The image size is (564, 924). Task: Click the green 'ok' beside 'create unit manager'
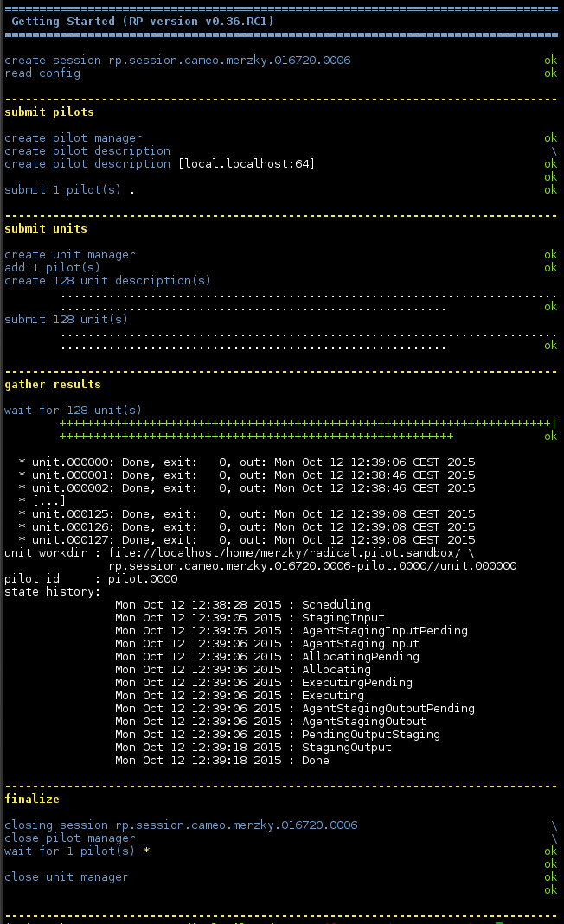pos(550,255)
